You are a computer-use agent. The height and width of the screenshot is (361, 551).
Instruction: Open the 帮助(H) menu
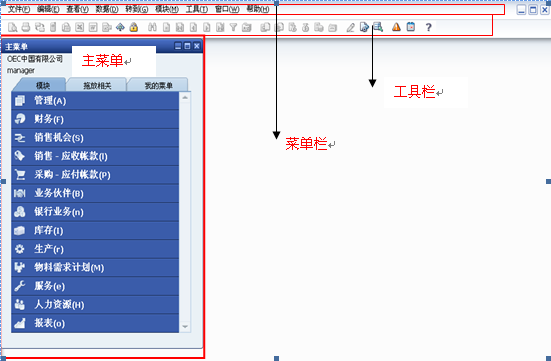point(258,9)
